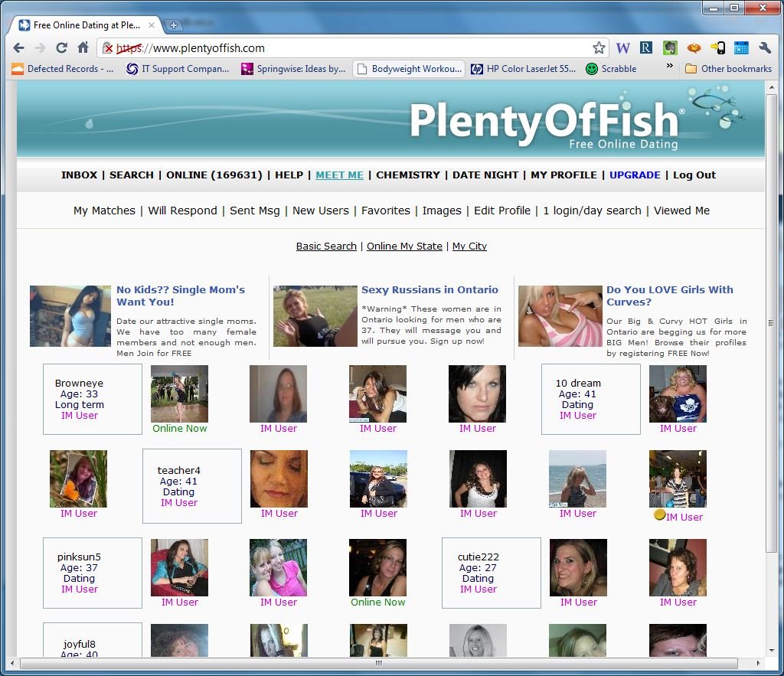
Task: Open 1 login/day search
Action: (x=592, y=211)
